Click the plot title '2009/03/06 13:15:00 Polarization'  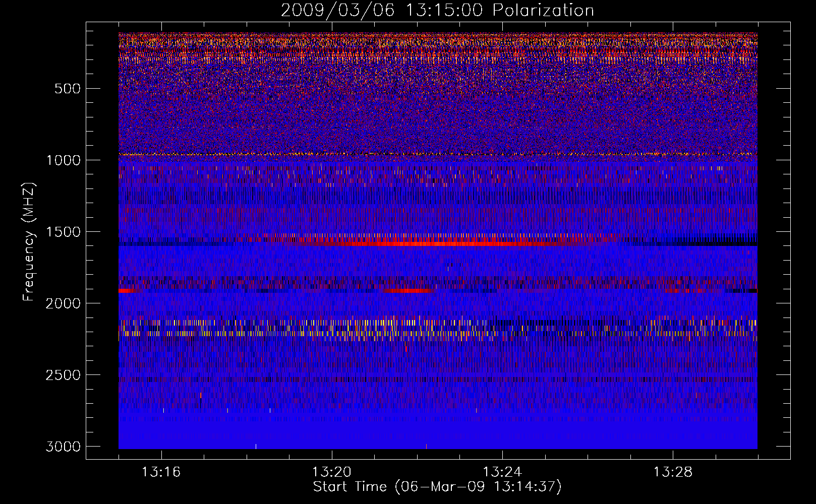coord(437,10)
